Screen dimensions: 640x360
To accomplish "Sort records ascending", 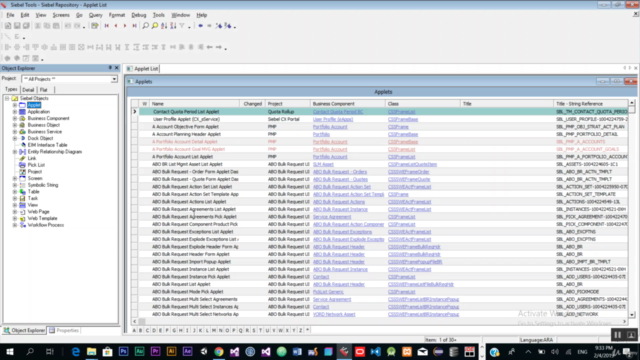I will [164, 26].
